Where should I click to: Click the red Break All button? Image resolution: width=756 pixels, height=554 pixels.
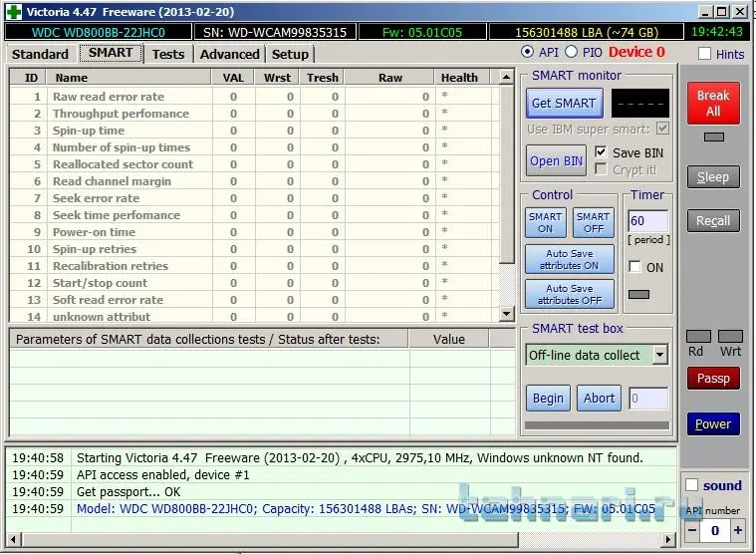pos(713,104)
